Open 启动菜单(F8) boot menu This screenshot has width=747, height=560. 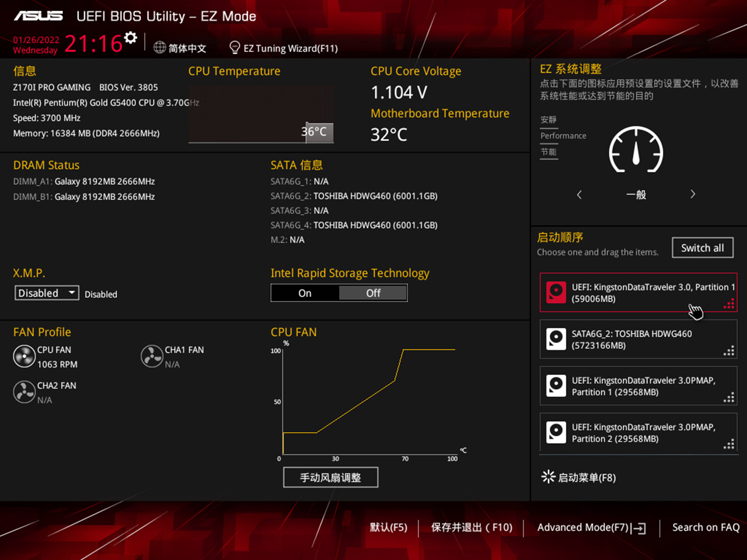pos(587,477)
